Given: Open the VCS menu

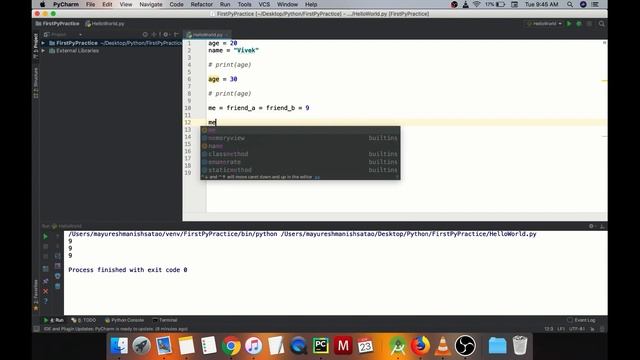Looking at the screenshot, I should point(264,4).
